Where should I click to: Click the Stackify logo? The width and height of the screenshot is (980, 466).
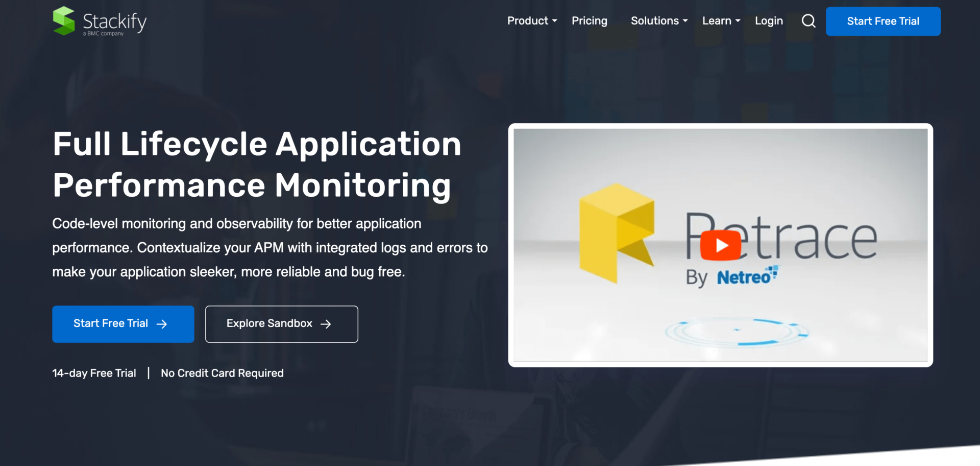(x=99, y=21)
